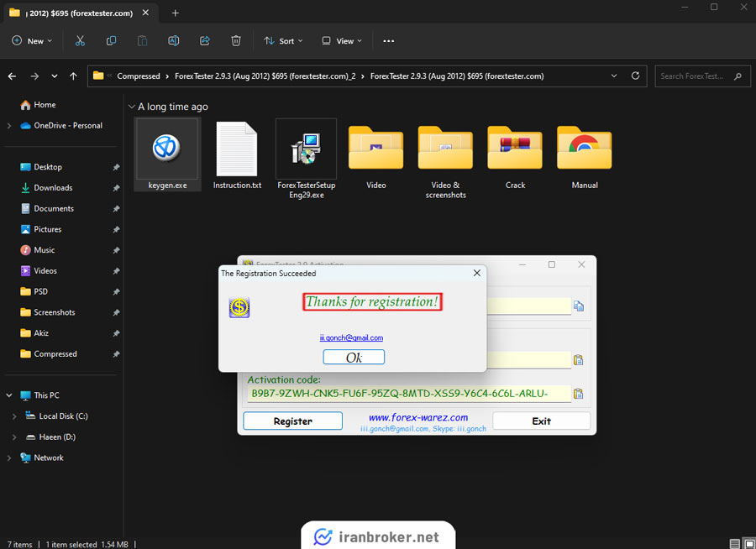Click Ok in the registration dialog
Viewport: 756px width, 549px height.
(x=354, y=357)
